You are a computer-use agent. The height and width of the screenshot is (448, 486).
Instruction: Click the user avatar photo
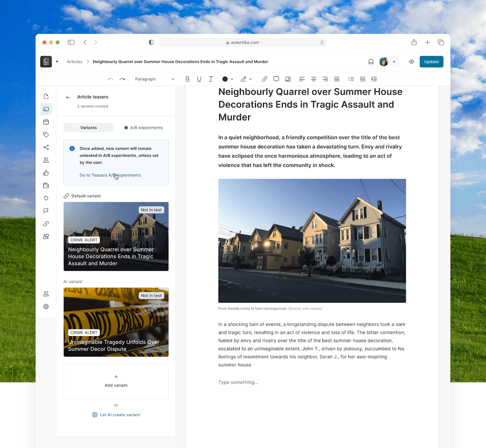[384, 62]
